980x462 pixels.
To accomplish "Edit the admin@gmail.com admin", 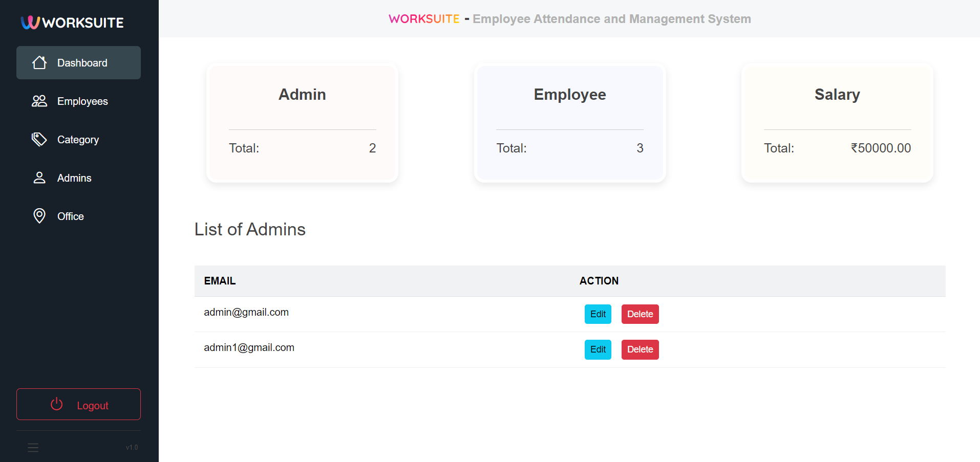I will 598,314.
